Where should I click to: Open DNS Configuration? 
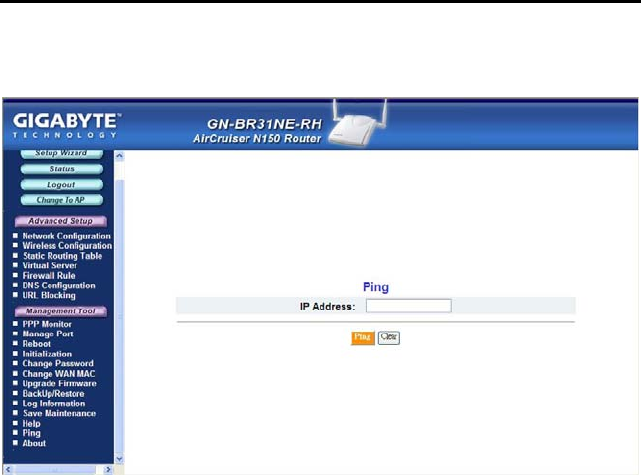pos(59,285)
